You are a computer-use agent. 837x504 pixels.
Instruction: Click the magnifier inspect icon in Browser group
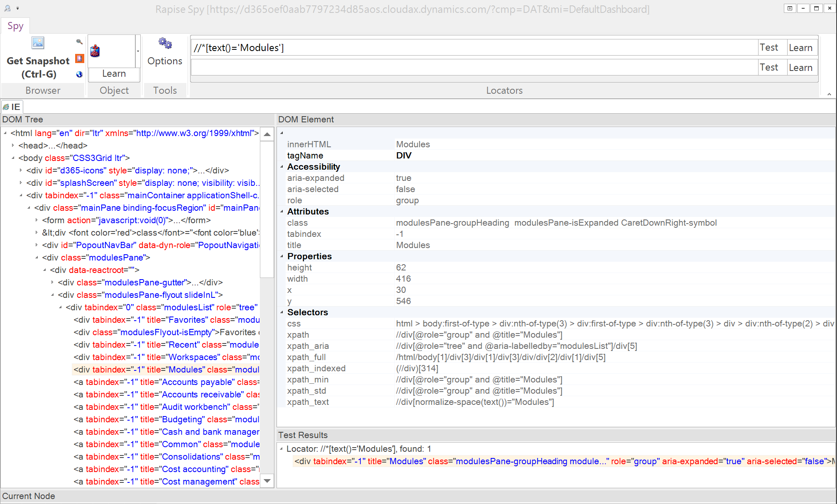pos(79,41)
